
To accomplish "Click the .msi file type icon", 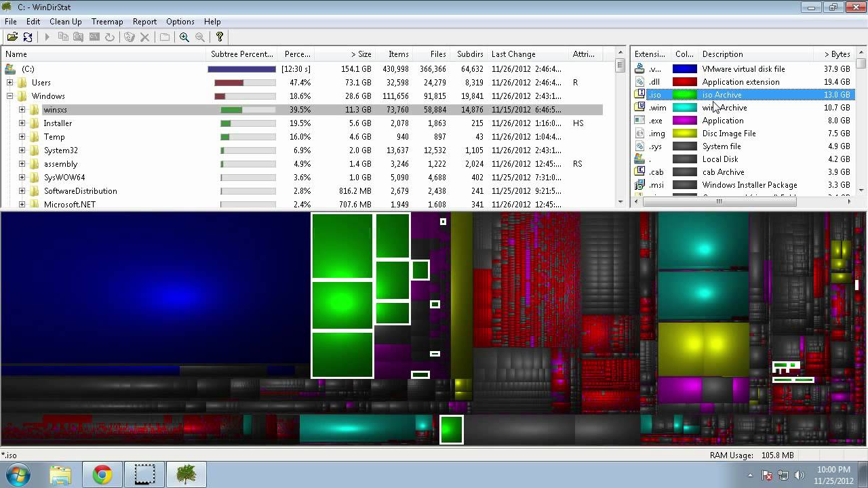I will (x=639, y=185).
